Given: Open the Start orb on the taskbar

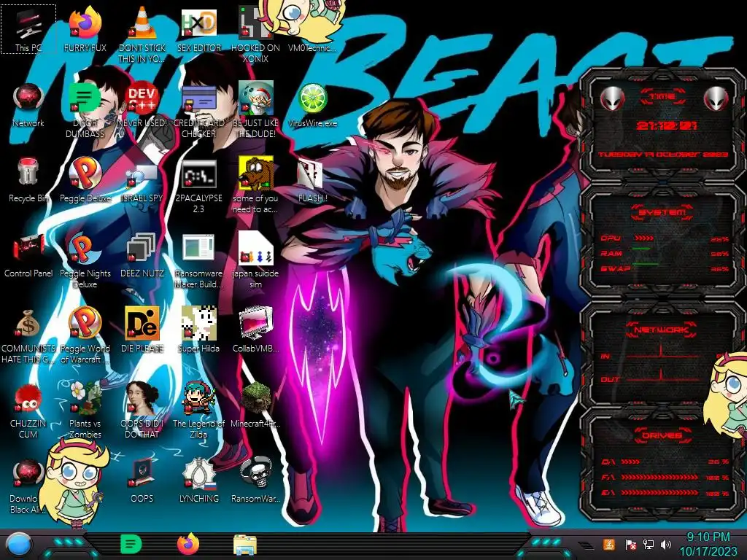Looking at the screenshot, I should pos(18,545).
